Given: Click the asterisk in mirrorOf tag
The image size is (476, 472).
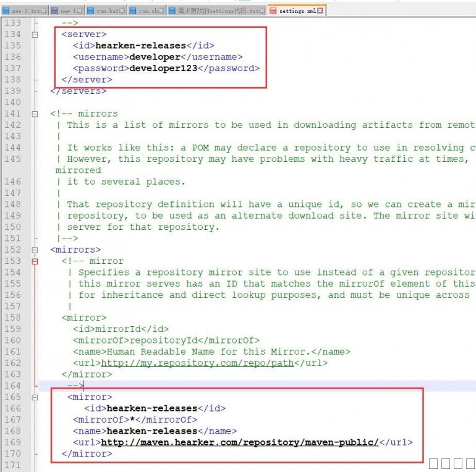Looking at the screenshot, I should (x=132, y=419).
